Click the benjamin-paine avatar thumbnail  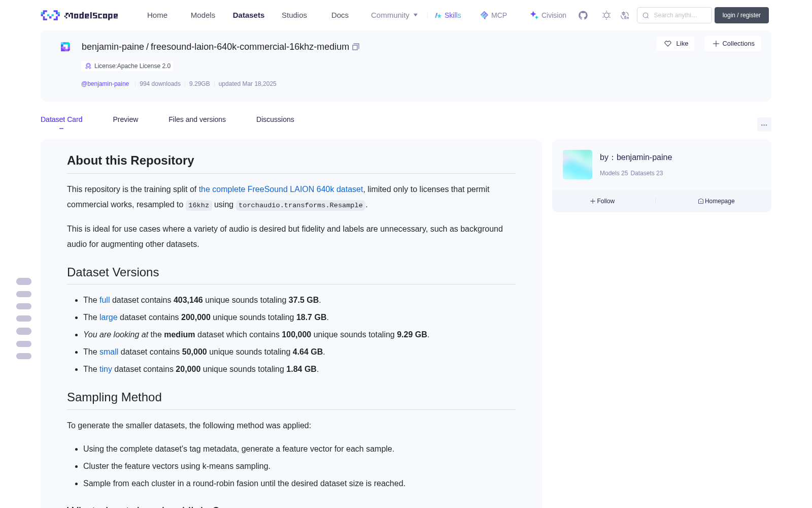click(x=578, y=165)
